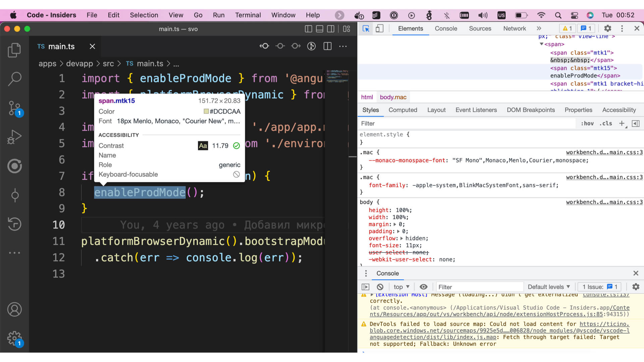Toggle the device toolbar in DevTools
The width and height of the screenshot is (644, 362).
coord(379,28)
